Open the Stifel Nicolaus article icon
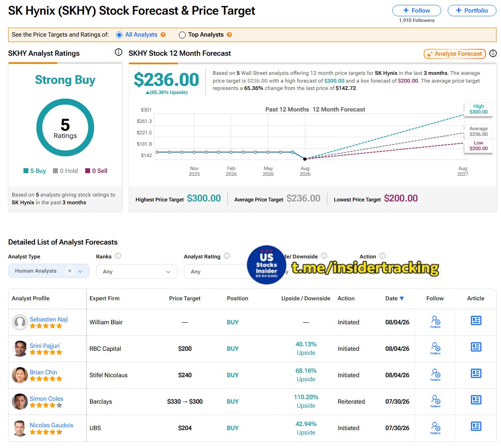 476,374
